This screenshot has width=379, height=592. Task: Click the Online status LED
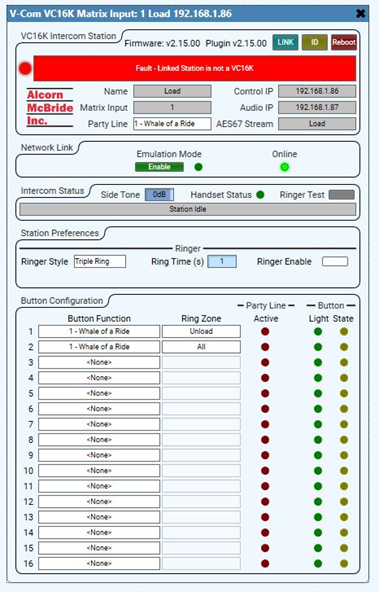click(285, 167)
